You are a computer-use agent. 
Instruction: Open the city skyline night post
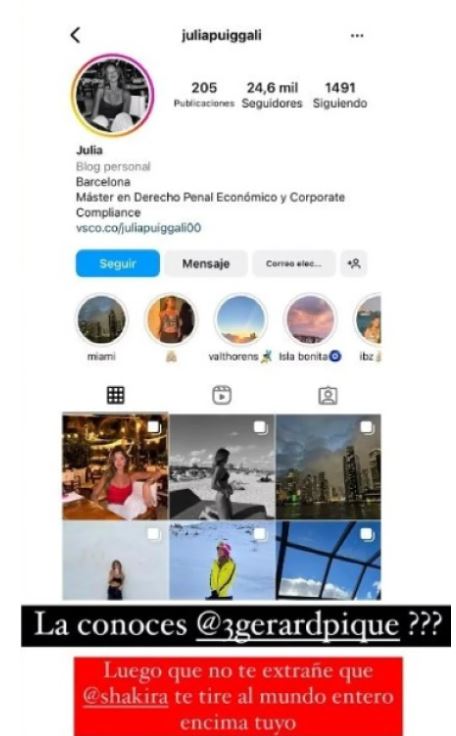click(x=328, y=466)
